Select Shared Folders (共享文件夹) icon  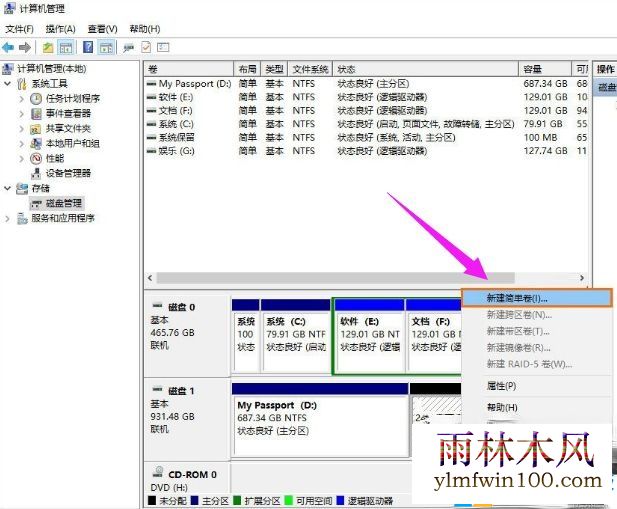[x=35, y=129]
